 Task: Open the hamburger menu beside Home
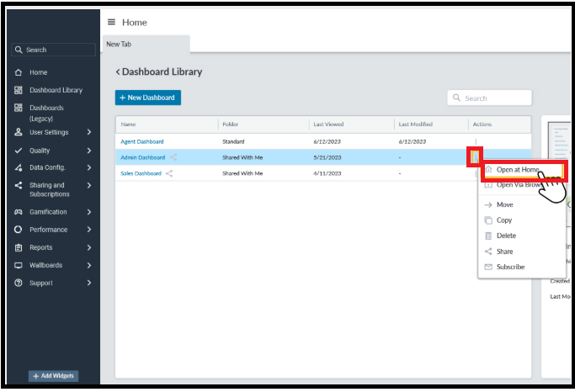pyautogui.click(x=111, y=23)
